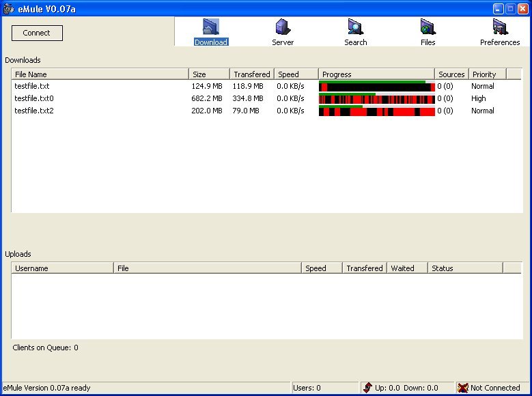This screenshot has width=532, height=396.
Task: Click Normal priority for testfile.txt
Action: (x=482, y=86)
